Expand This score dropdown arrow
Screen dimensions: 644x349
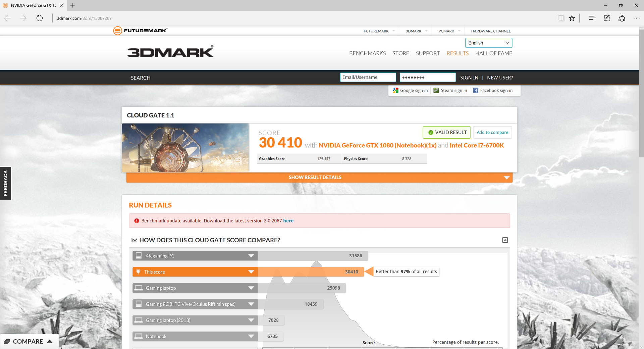(x=251, y=272)
